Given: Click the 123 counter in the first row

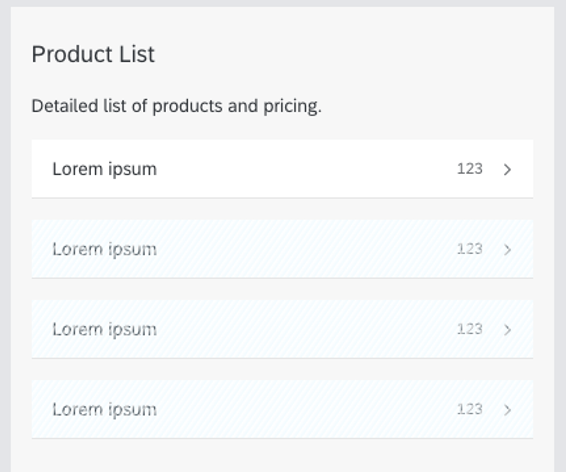Looking at the screenshot, I should coord(470,169).
